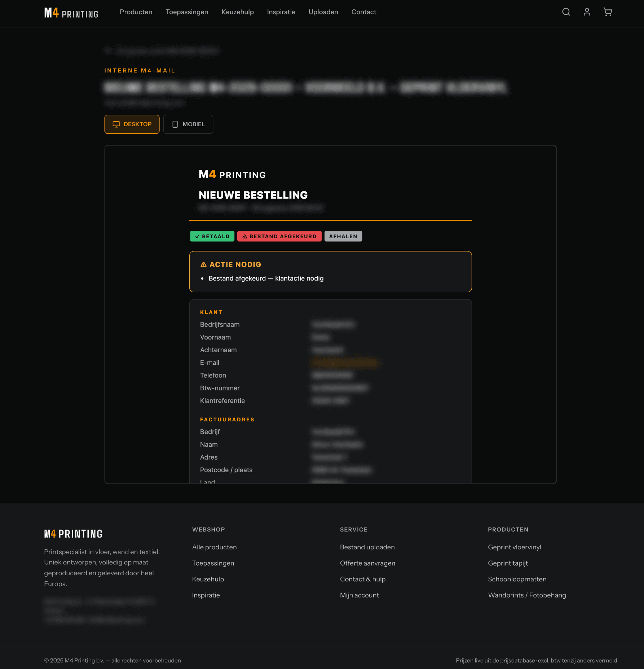
Task: Click the Btw-nummer label
Action: (220, 388)
